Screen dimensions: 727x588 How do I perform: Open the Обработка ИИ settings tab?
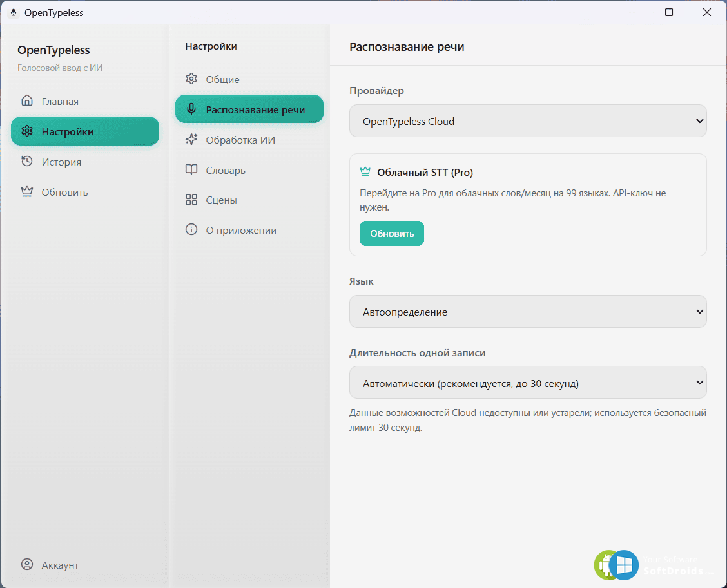coord(249,140)
